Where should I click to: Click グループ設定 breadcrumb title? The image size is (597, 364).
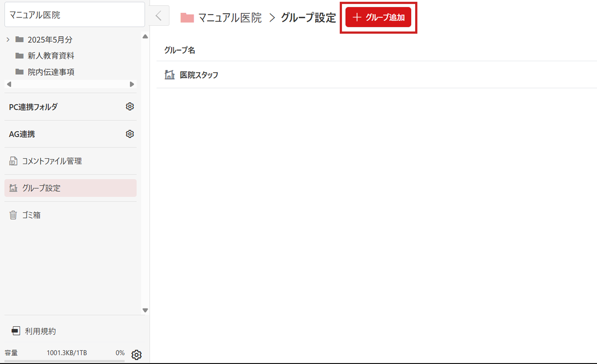[x=308, y=18]
